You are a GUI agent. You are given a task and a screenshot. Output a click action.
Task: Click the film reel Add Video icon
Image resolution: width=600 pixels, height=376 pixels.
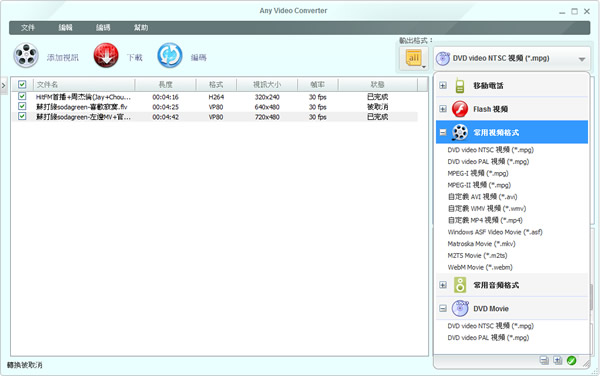[26, 56]
